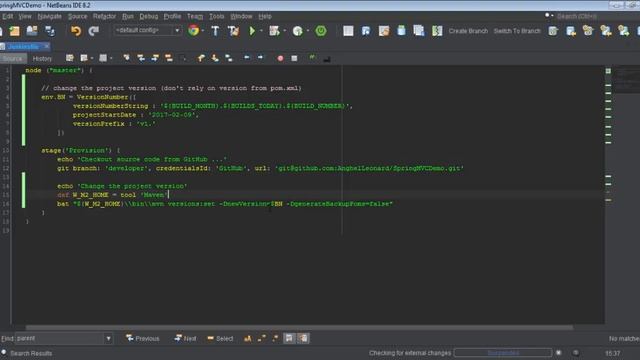
Task: Open the Navigate menu
Action: click(x=49, y=16)
